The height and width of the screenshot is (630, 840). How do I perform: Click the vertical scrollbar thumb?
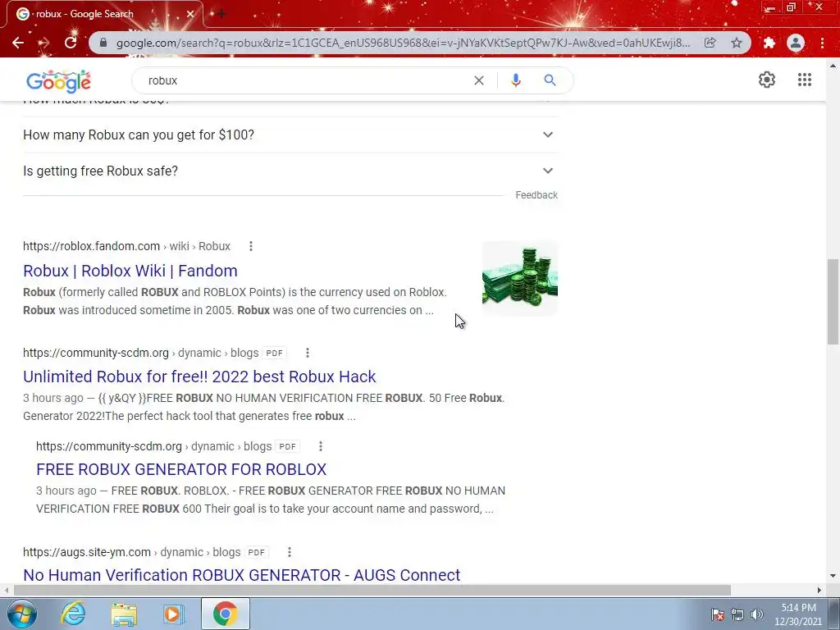(x=833, y=301)
